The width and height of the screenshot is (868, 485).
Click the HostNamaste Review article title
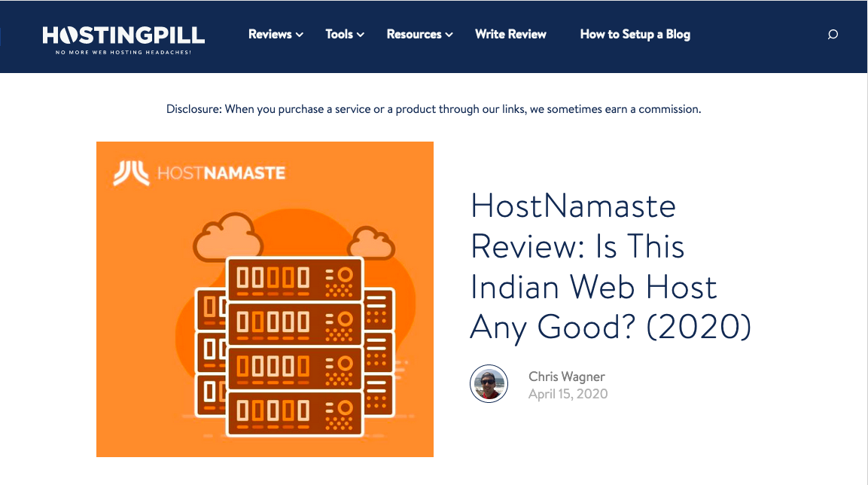point(611,267)
